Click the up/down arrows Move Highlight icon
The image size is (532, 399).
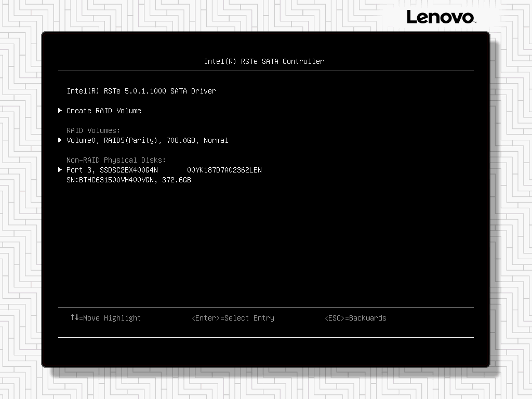click(x=74, y=317)
